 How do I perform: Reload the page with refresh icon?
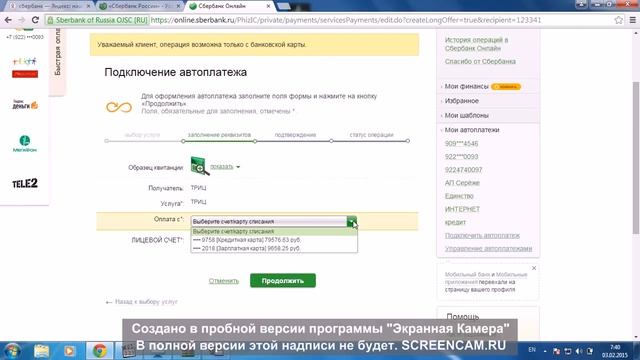click(x=36, y=20)
